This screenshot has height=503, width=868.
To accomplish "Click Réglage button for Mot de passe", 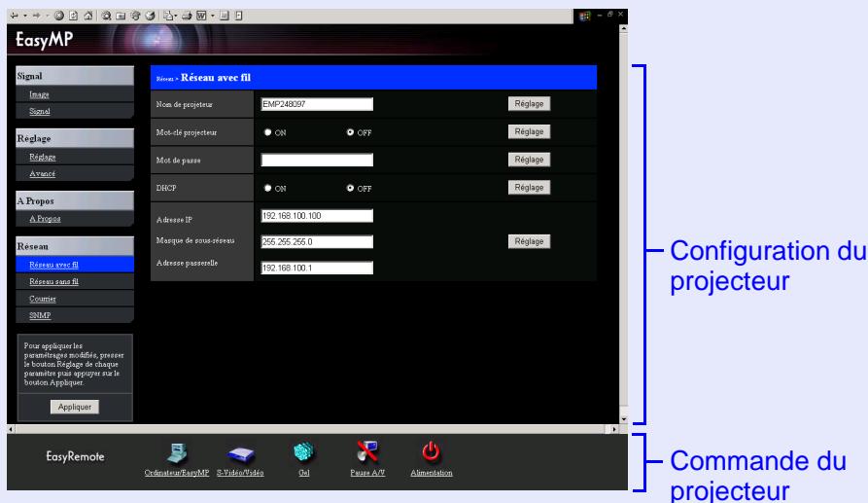I will click(529, 160).
